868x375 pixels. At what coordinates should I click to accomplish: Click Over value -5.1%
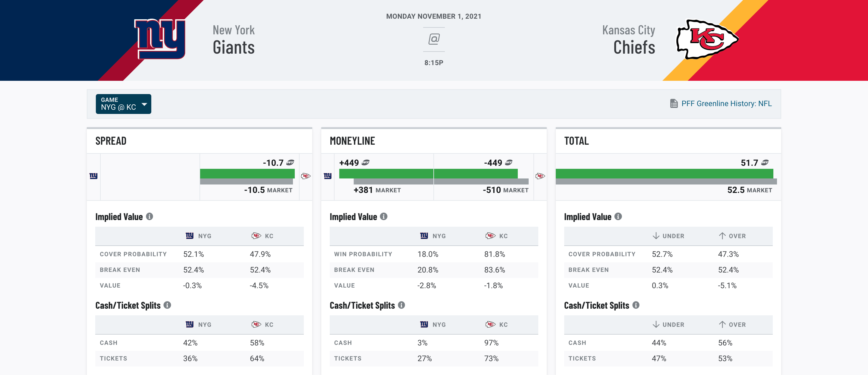[727, 285]
